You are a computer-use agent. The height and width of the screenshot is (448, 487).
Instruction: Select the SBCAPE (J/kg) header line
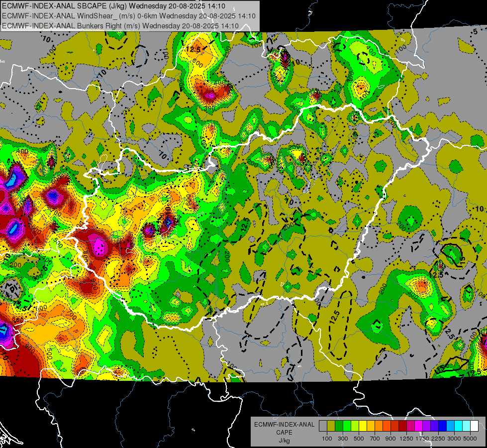[113, 6]
